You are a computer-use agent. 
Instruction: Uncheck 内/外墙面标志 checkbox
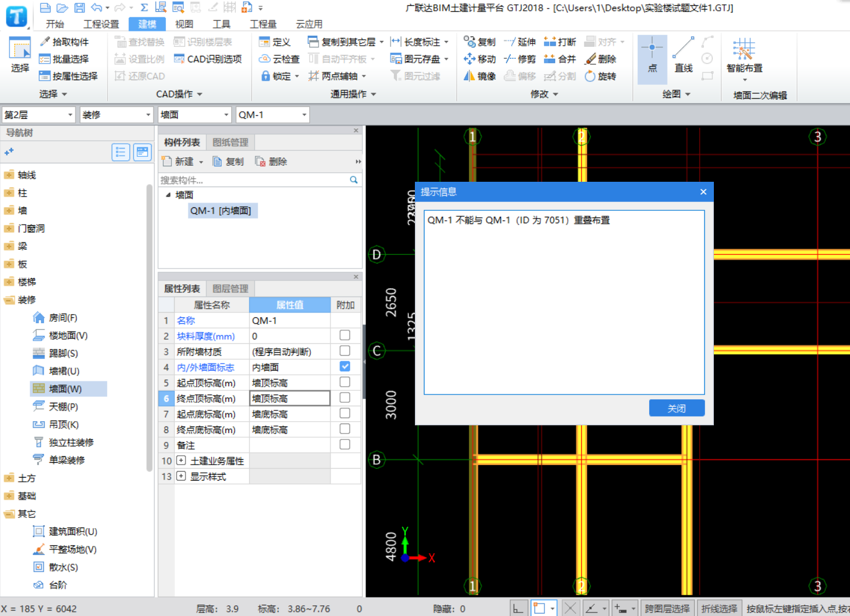(345, 367)
